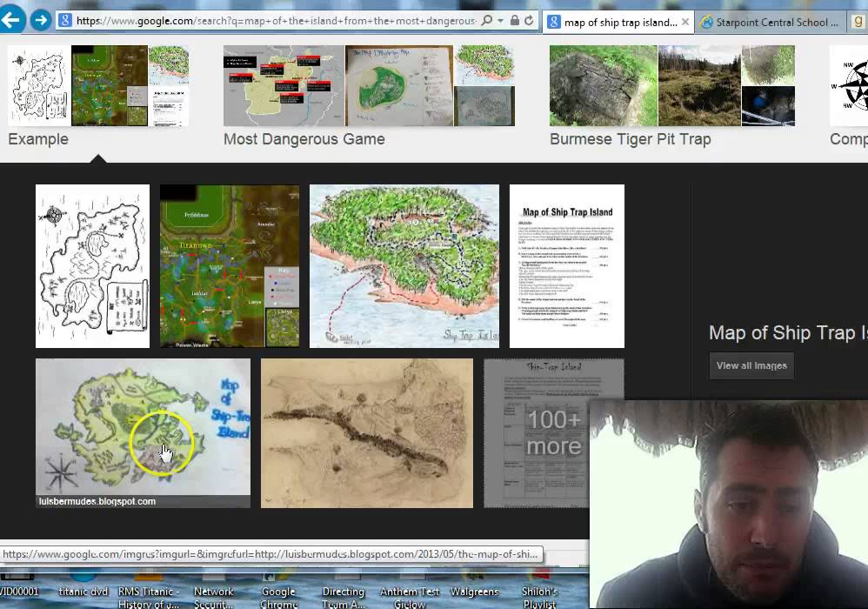Screen dimensions: 868x609
Task: Click the search magnifier icon in address bar
Action: (486, 21)
